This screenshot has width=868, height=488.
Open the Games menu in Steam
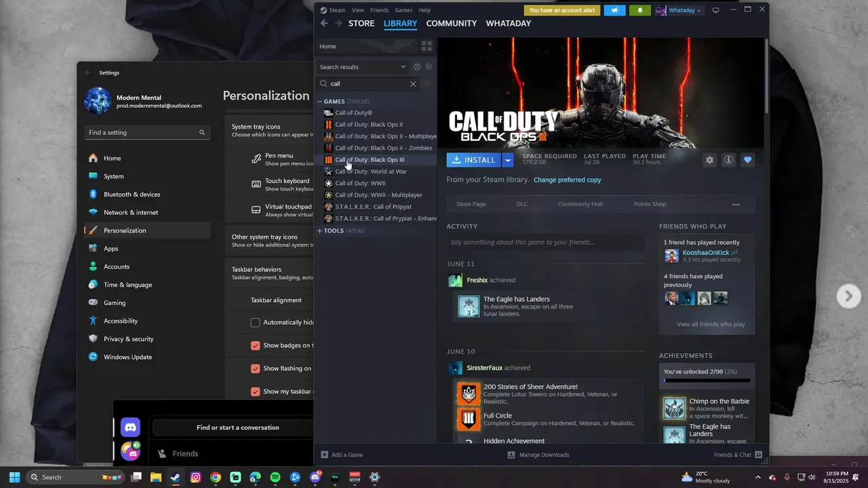[403, 10]
